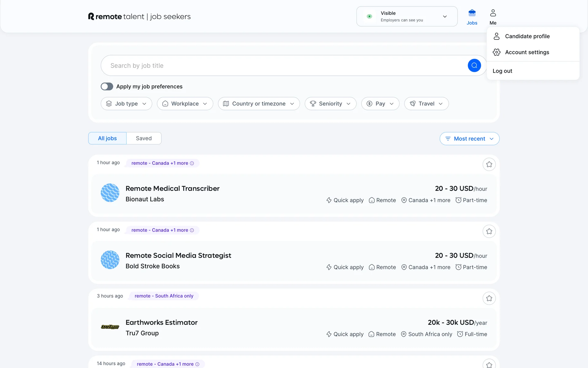Screen dimensions: 588x368
Task: Select Candidate profile from menu
Action: coord(527,36)
